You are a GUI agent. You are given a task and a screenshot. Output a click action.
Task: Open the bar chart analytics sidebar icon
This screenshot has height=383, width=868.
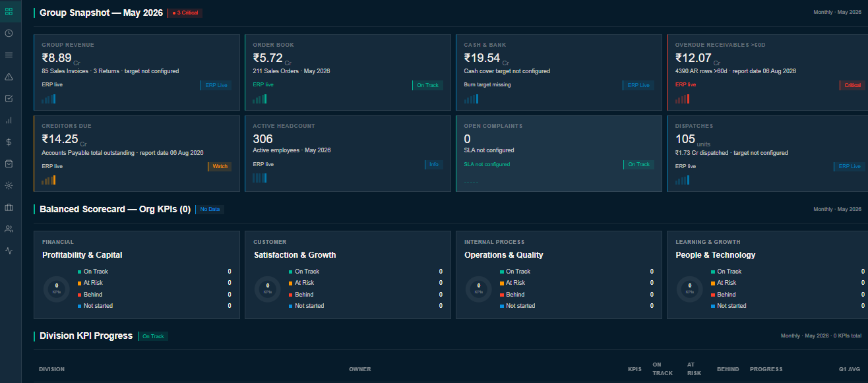point(9,120)
